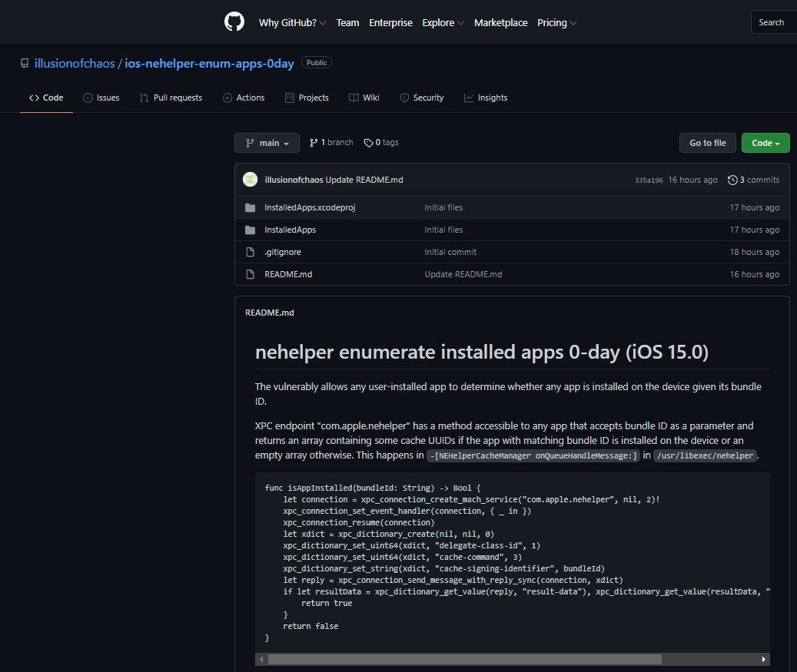Click the README.md file icon in file list
Image resolution: width=797 pixels, height=672 pixels.
(250, 274)
